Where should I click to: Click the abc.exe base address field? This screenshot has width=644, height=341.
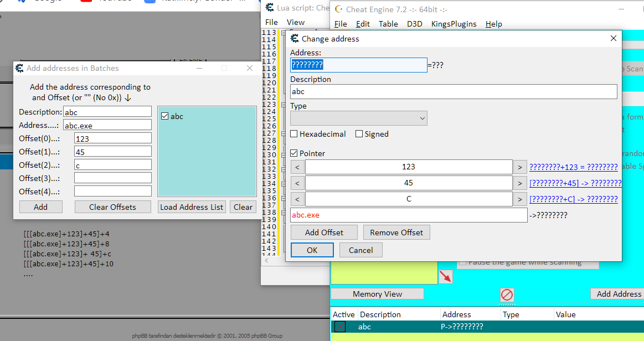click(409, 215)
